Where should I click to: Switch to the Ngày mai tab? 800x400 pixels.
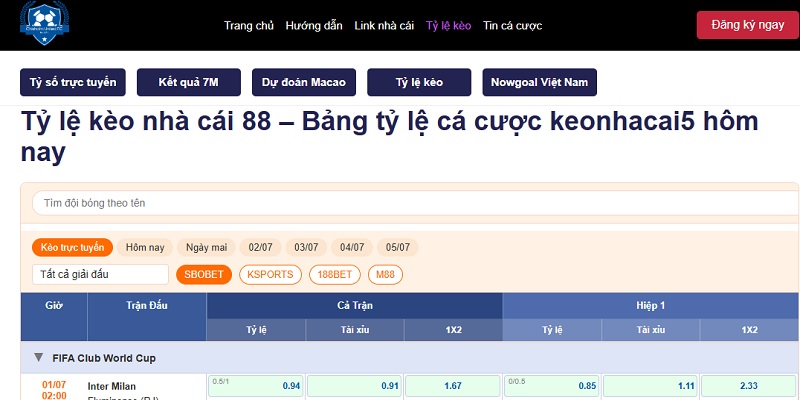pos(206,247)
